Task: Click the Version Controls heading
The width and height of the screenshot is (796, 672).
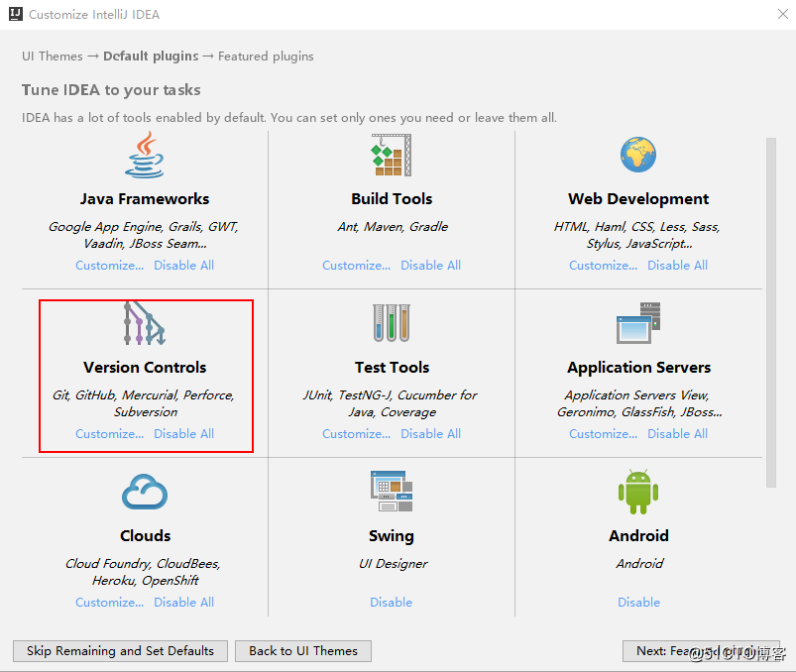Action: click(x=145, y=368)
